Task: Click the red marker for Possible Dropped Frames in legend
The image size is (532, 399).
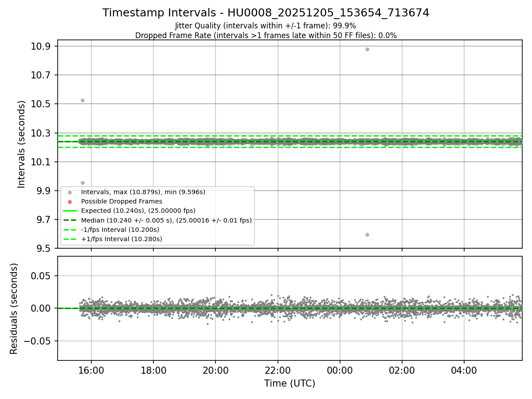Action: pos(70,202)
